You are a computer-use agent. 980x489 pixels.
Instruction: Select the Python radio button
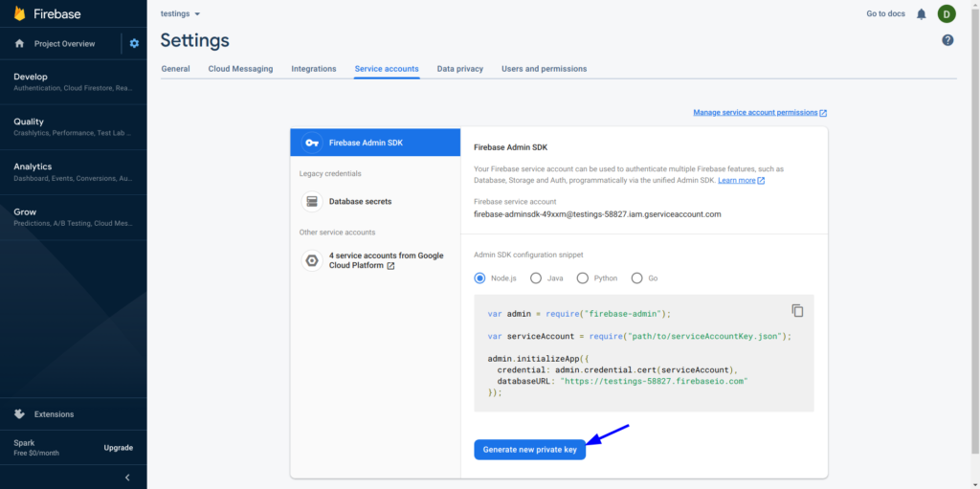pyautogui.click(x=582, y=278)
